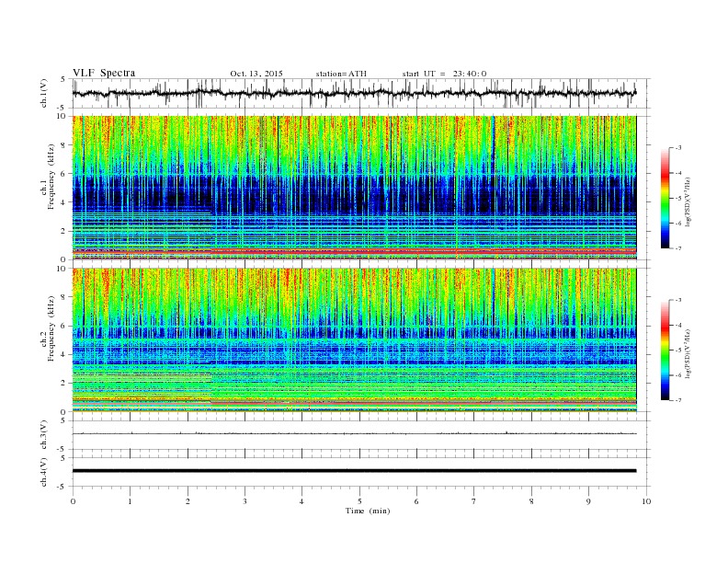The width and height of the screenshot is (728, 563).
Task: Click the "ch.4(V)" axis label
Action: coord(44,472)
